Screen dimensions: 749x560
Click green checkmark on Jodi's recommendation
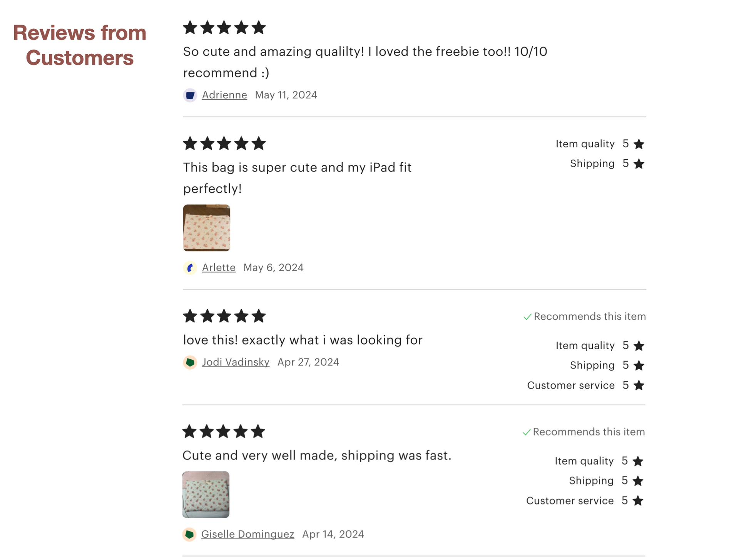[x=527, y=317]
